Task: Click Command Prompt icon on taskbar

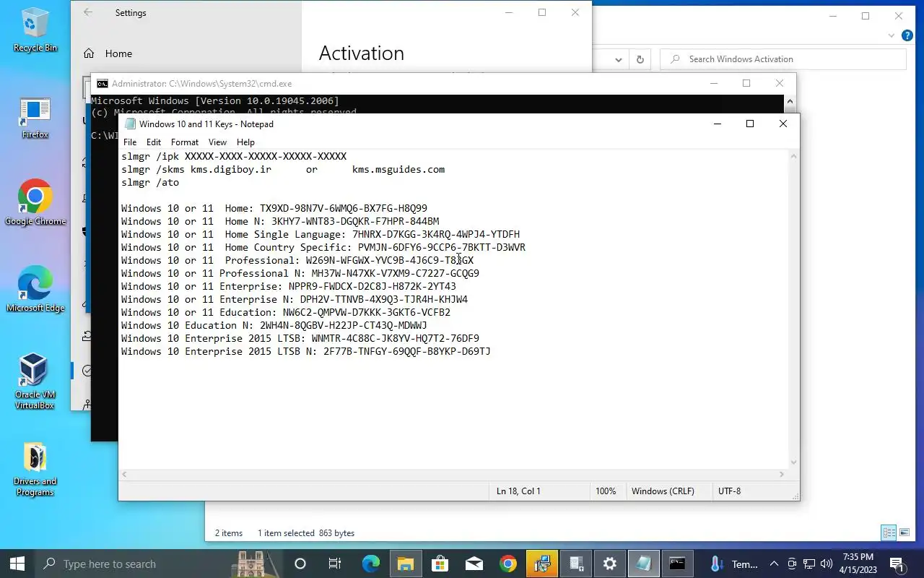Action: 678,564
